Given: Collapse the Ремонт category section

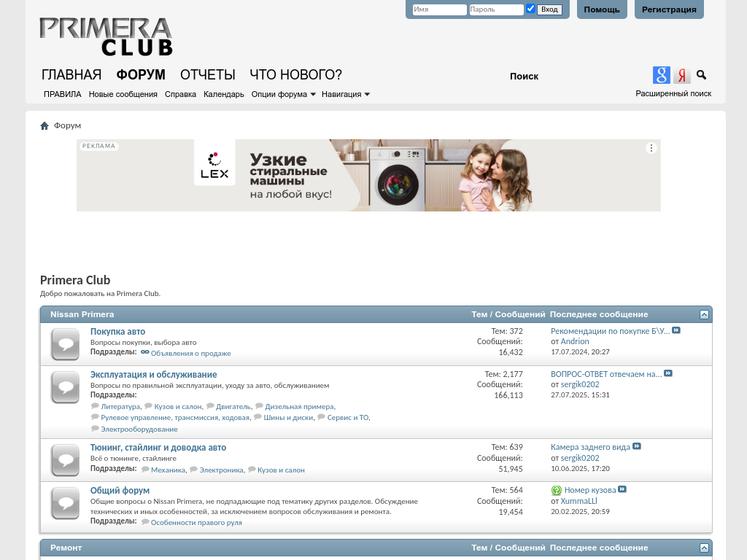Looking at the screenshot, I should [x=704, y=548].
